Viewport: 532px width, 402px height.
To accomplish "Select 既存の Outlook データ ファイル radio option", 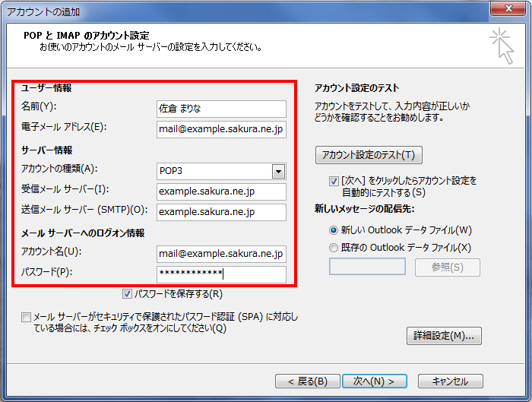I will click(334, 247).
